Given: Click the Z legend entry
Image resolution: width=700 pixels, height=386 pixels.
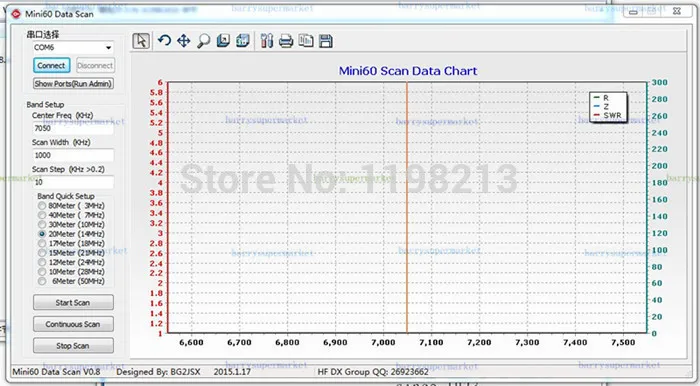Looking at the screenshot, I should pyautogui.click(x=602, y=107).
